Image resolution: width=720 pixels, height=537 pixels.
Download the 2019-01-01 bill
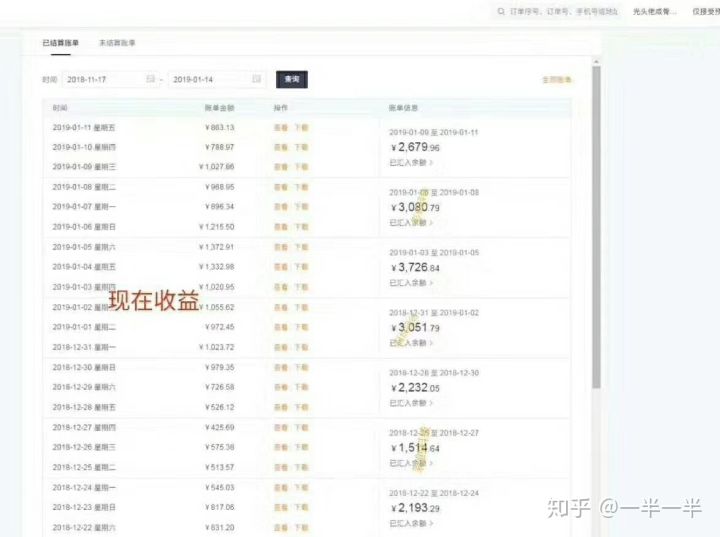(x=301, y=327)
